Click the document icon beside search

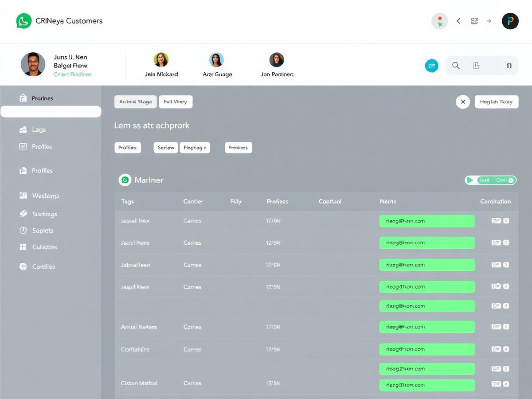(x=476, y=66)
